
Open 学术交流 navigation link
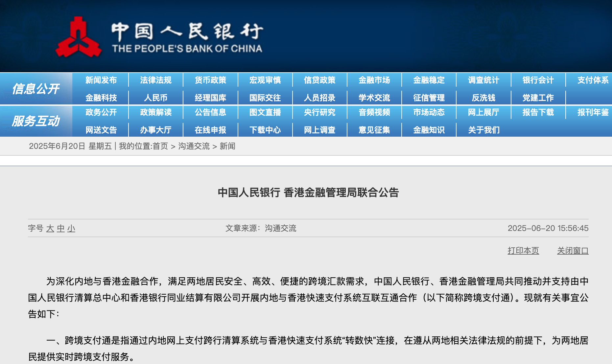coord(374,98)
